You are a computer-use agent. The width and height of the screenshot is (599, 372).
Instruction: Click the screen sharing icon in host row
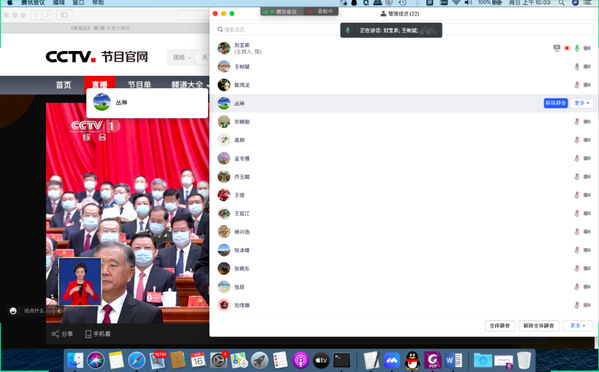(x=557, y=48)
